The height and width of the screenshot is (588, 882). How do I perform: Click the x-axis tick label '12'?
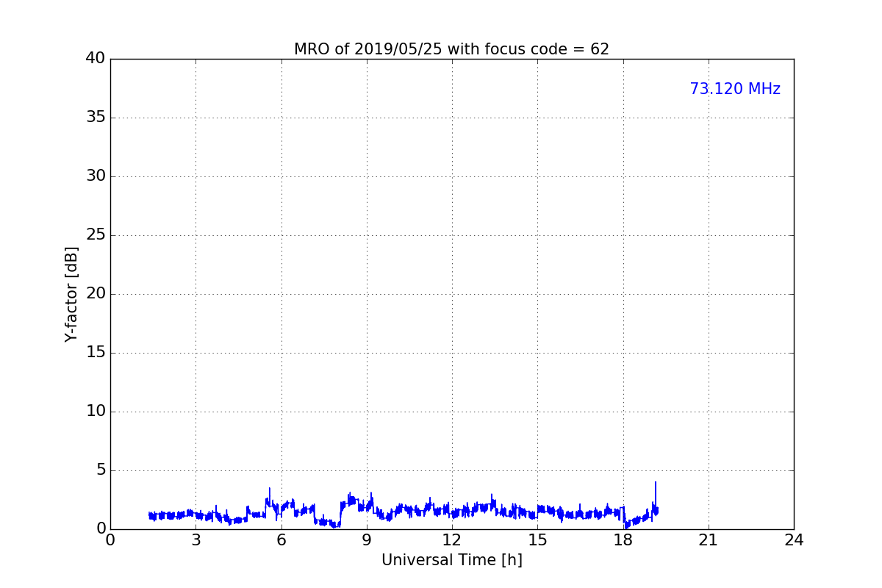coord(452,540)
